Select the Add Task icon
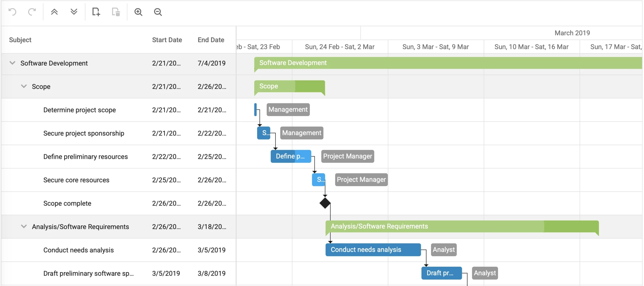The image size is (644, 286). (96, 12)
